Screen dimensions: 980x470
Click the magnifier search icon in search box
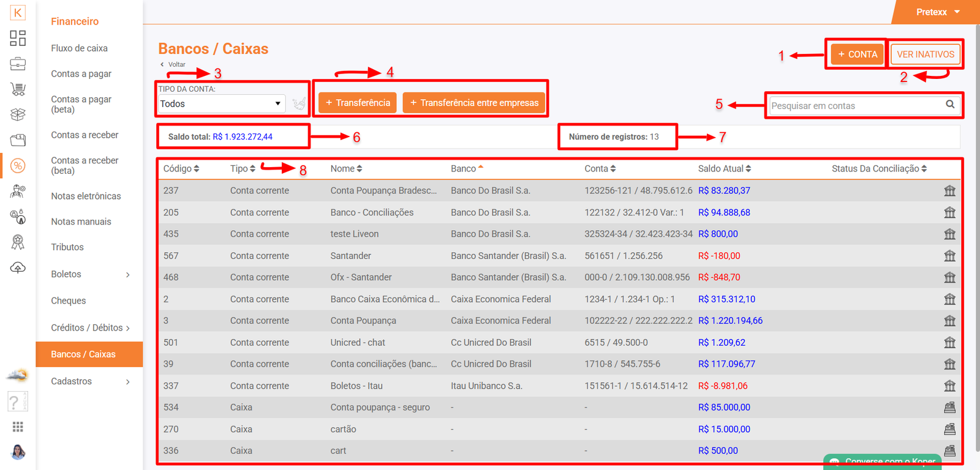pos(950,105)
